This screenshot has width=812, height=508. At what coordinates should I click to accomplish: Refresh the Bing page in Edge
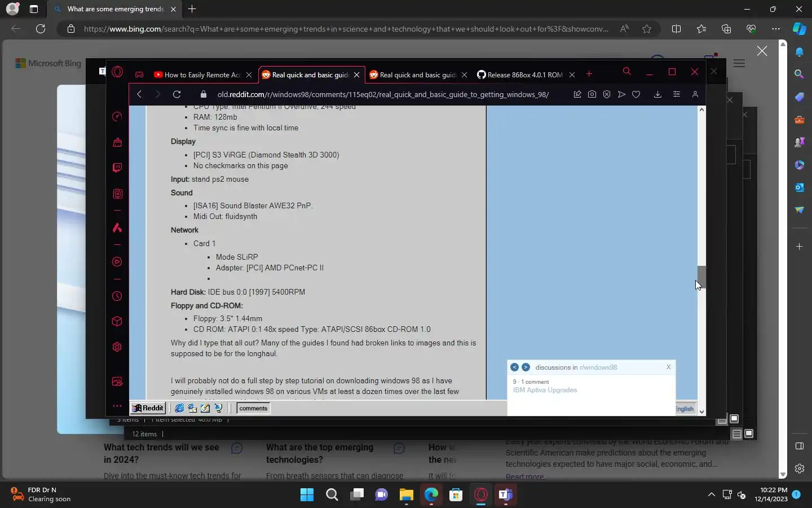(41, 29)
